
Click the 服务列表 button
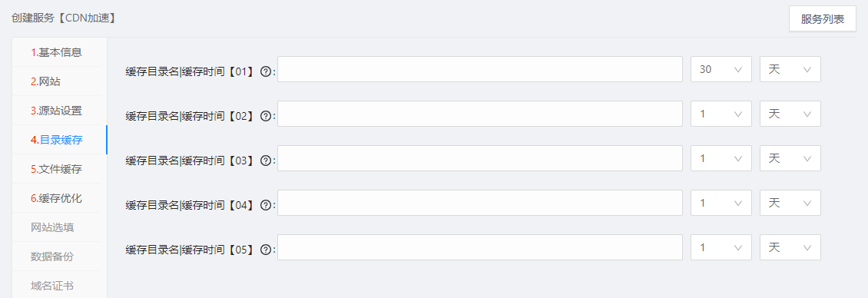(822, 19)
